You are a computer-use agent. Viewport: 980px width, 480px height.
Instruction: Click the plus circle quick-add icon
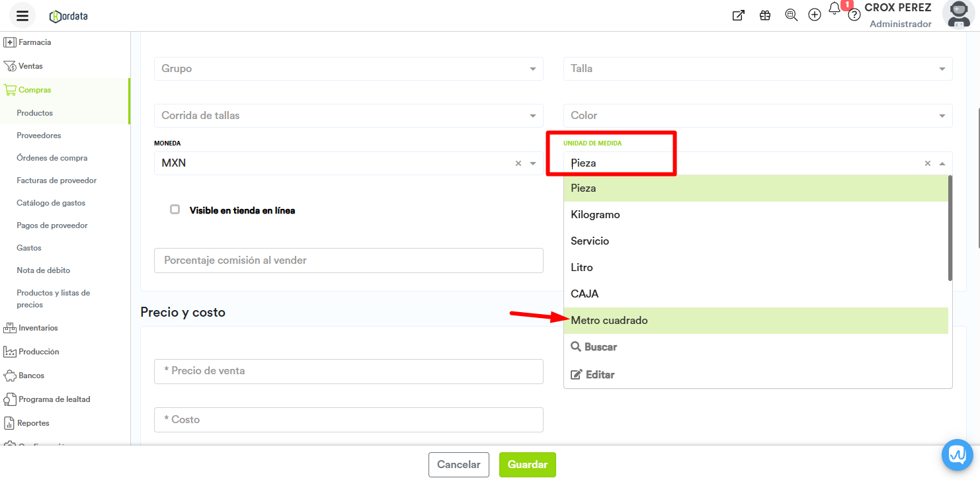[x=815, y=15]
